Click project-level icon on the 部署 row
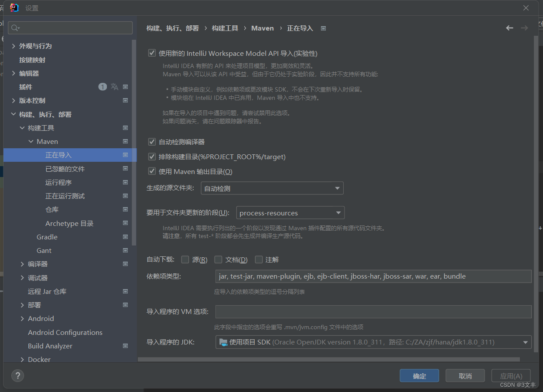543x392 pixels. click(126, 305)
